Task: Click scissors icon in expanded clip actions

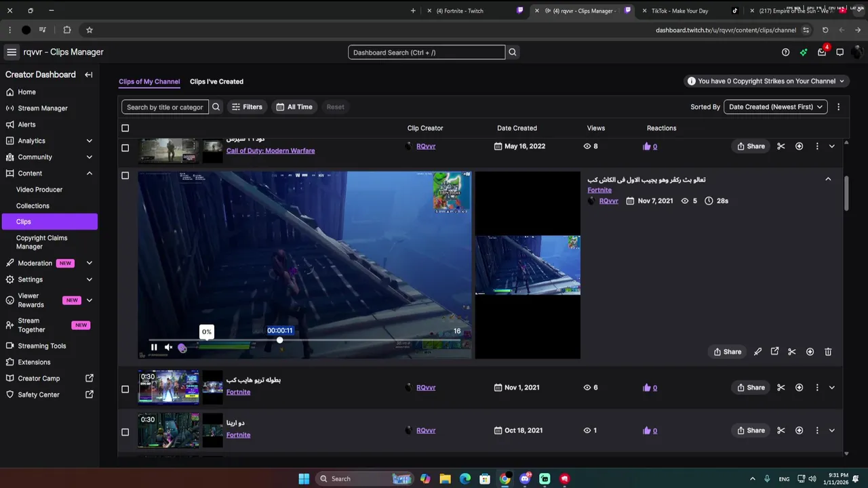Action: tap(791, 352)
